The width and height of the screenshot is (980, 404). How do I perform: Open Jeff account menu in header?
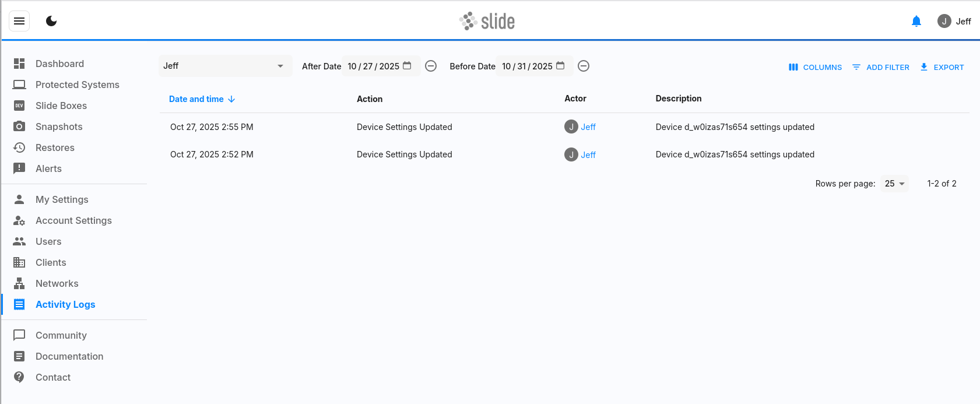click(954, 22)
